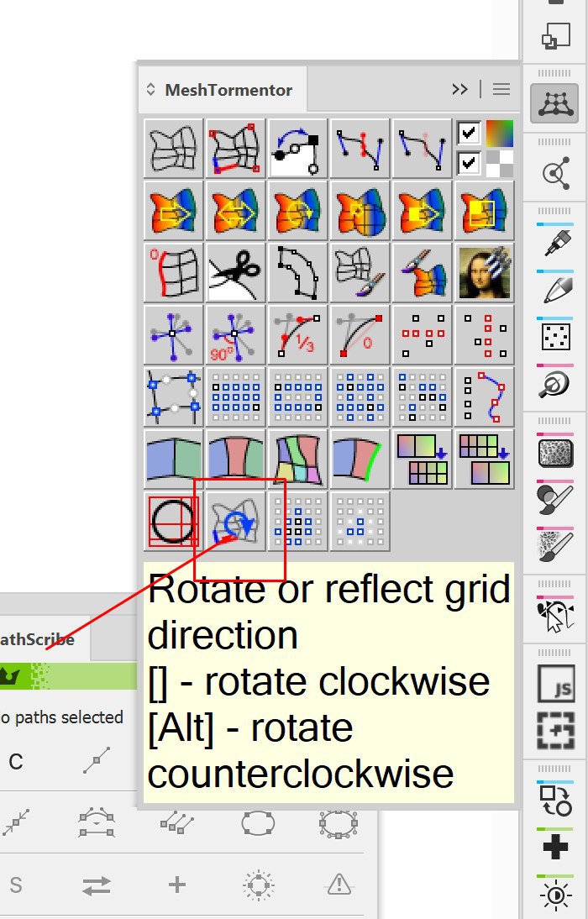Click the mesh icon with red edge marked 0
Screen dimensions: 588x919
pyautogui.click(x=174, y=272)
